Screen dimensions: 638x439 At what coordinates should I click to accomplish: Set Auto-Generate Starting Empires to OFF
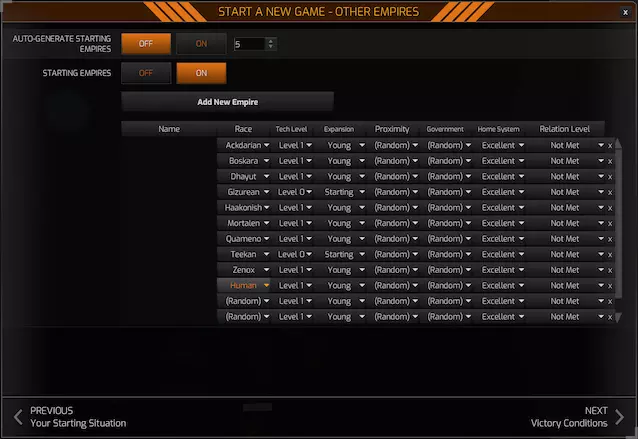coord(146,44)
